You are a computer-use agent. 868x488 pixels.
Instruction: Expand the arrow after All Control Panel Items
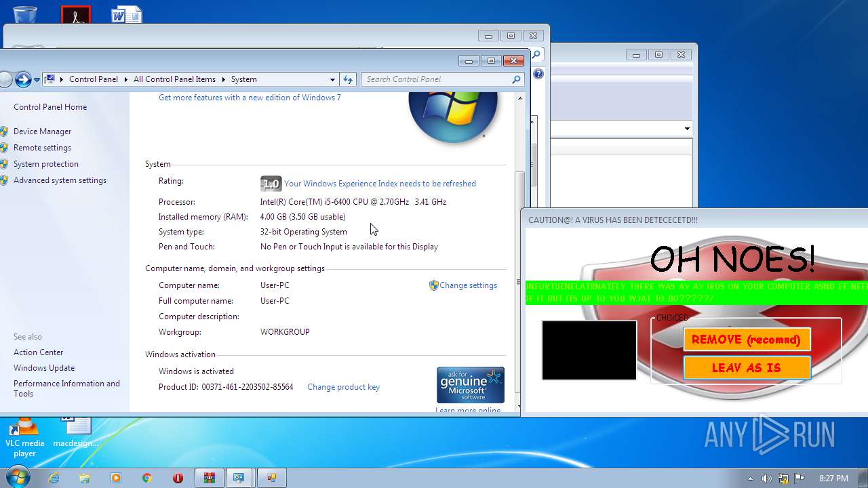pos(223,79)
